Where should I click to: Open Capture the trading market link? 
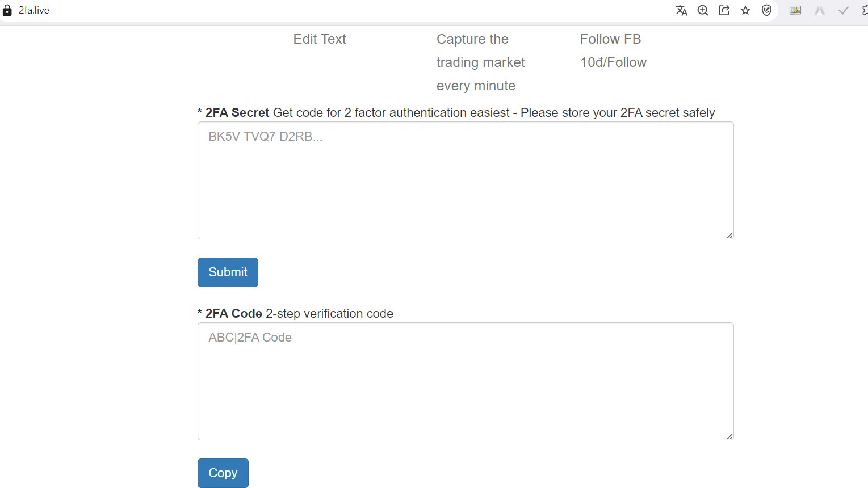(480, 62)
